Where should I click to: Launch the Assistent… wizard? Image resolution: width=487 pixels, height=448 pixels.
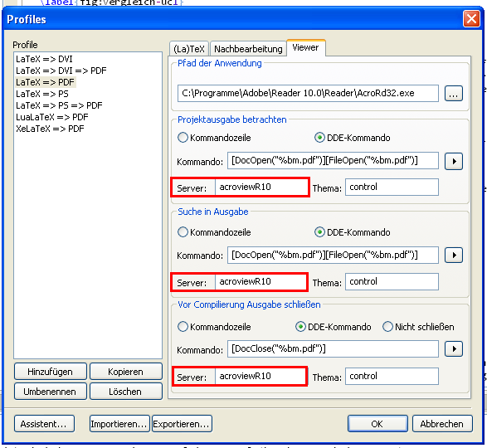(x=44, y=424)
